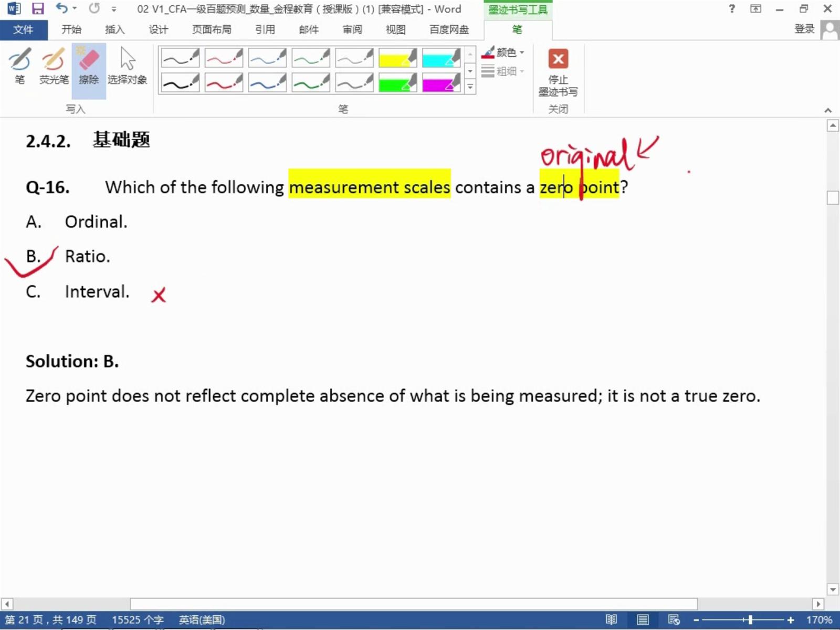The width and height of the screenshot is (840, 630).
Task: Select the Pen writing tool
Action: (x=20, y=66)
